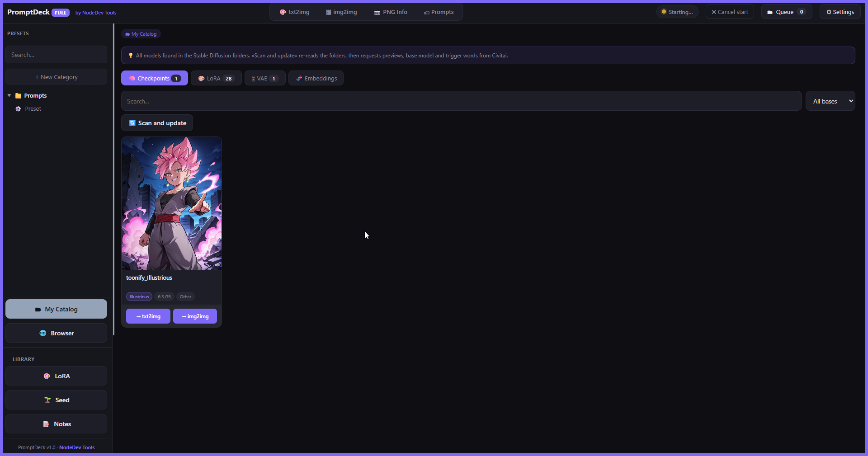
Task: Click the img2img icon in top nav
Action: coord(329,13)
